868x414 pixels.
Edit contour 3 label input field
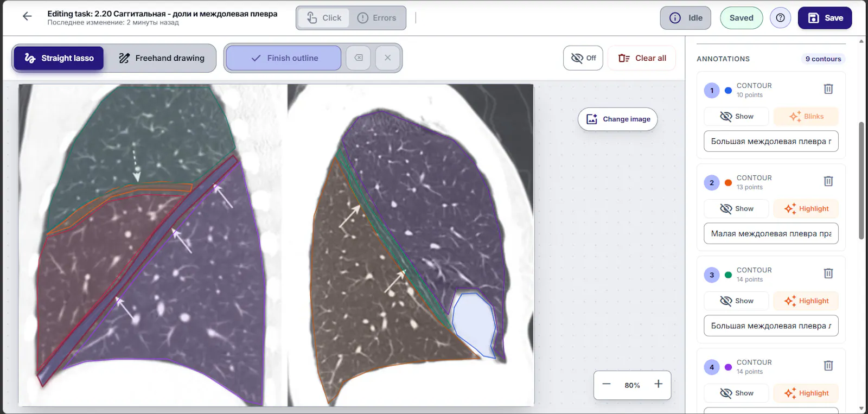coord(771,326)
